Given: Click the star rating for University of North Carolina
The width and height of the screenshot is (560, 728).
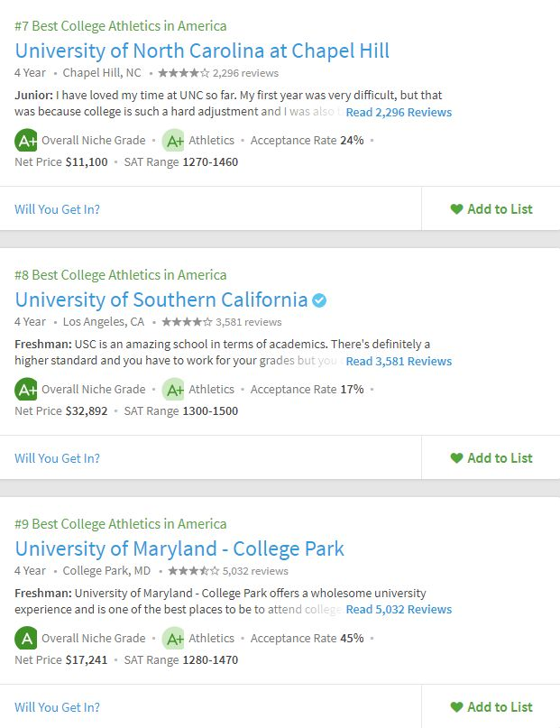Looking at the screenshot, I should pyautogui.click(x=184, y=73).
